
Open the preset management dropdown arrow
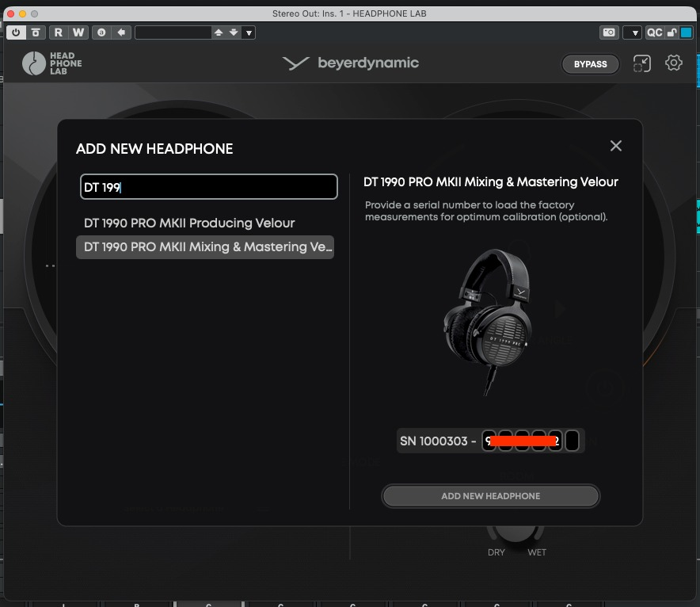[x=249, y=32]
